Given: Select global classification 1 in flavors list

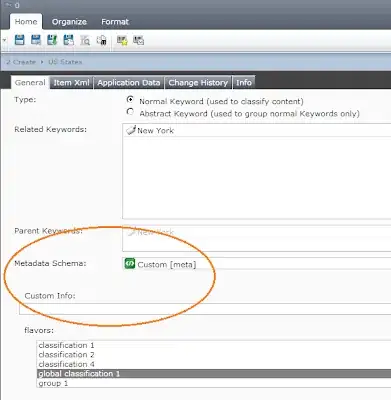Looking at the screenshot, I should (213, 374).
